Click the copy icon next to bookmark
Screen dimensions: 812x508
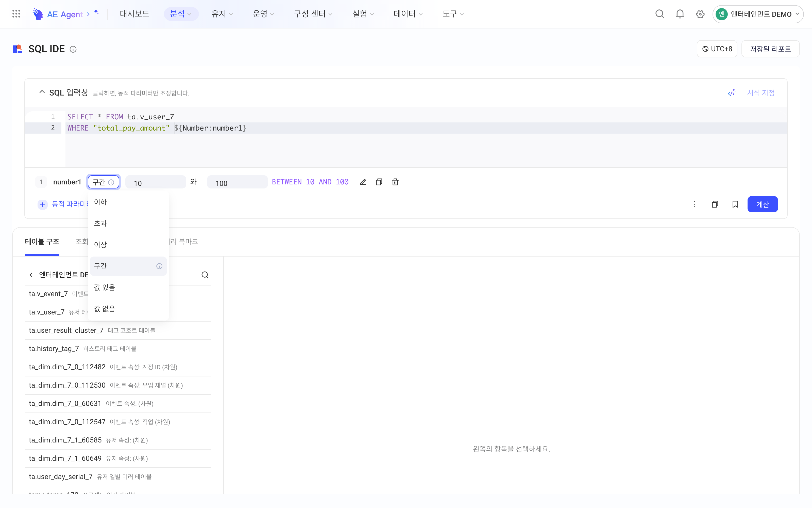click(715, 204)
